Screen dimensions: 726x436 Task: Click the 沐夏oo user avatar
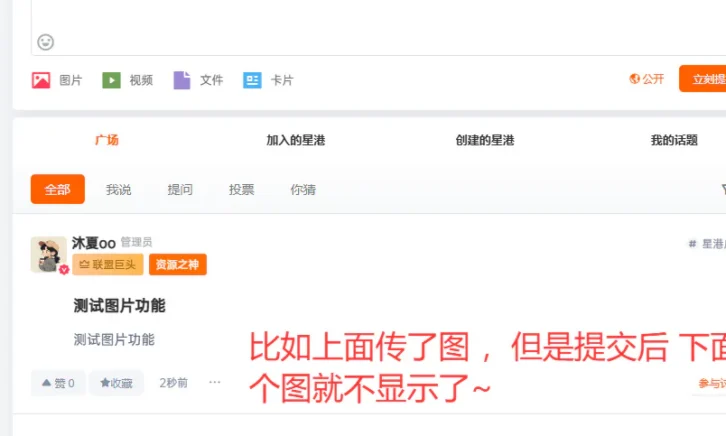(x=49, y=255)
